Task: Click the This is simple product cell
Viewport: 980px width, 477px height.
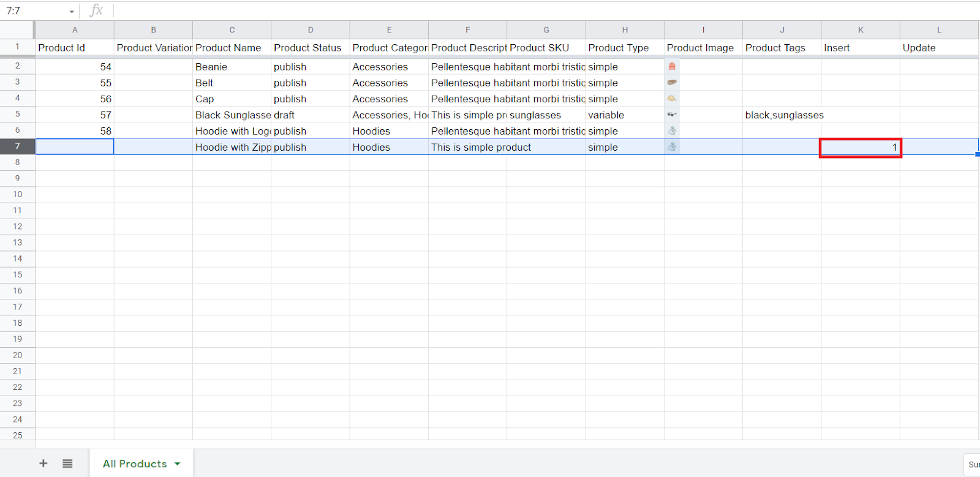Action: [x=467, y=147]
